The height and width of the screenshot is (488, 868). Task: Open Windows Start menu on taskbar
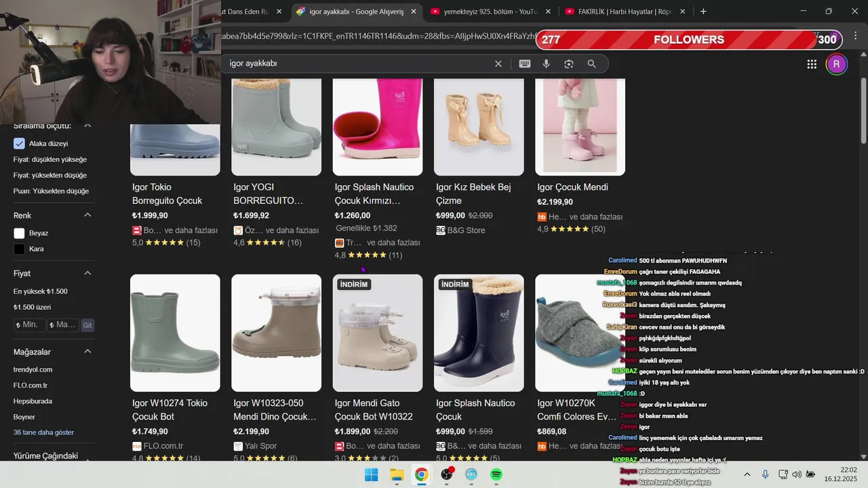[x=372, y=474]
